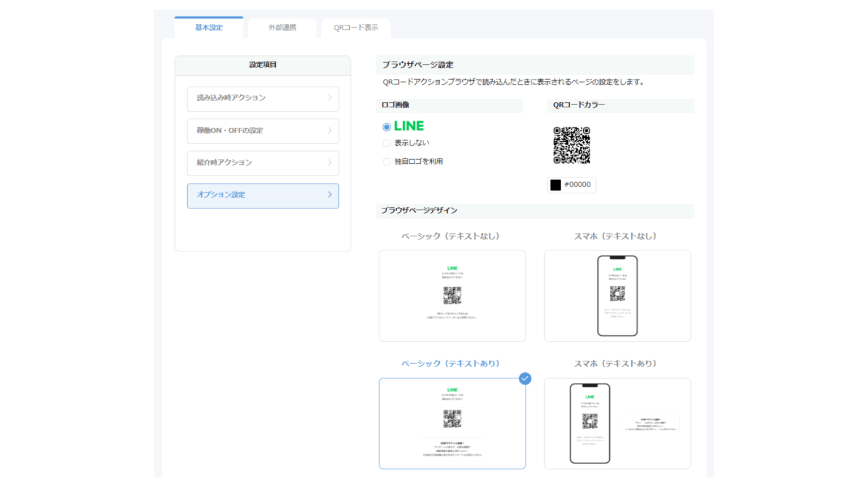Open the 外部連携 tab
This screenshot has width=868, height=488.
pos(282,28)
